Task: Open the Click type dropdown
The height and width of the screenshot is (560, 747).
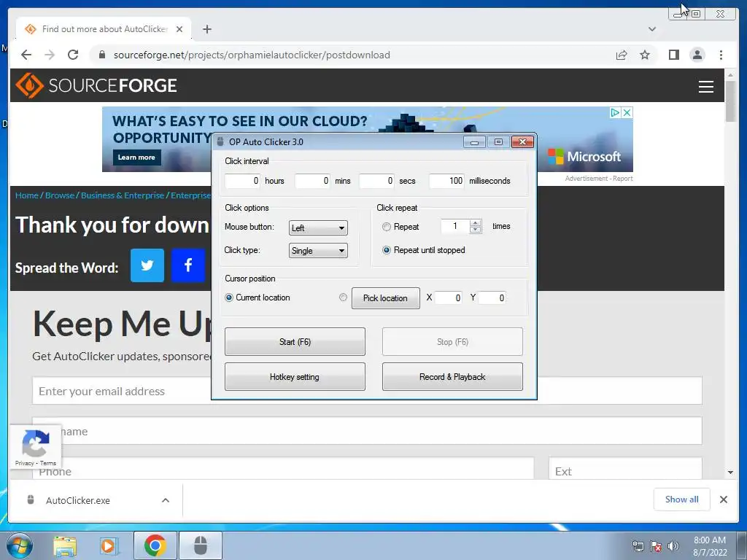Action: click(x=318, y=251)
